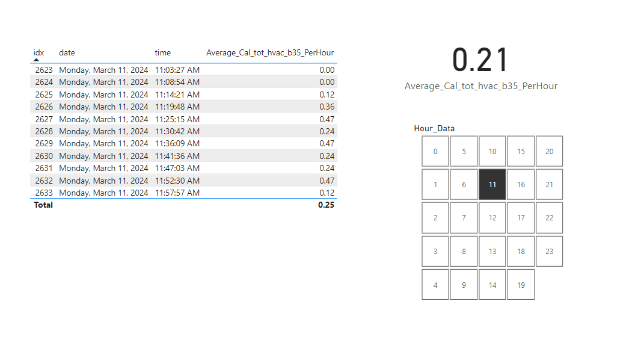644x351 pixels.
Task: Select hour 20 in Hour_Data slicer
Action: pyautogui.click(x=549, y=151)
